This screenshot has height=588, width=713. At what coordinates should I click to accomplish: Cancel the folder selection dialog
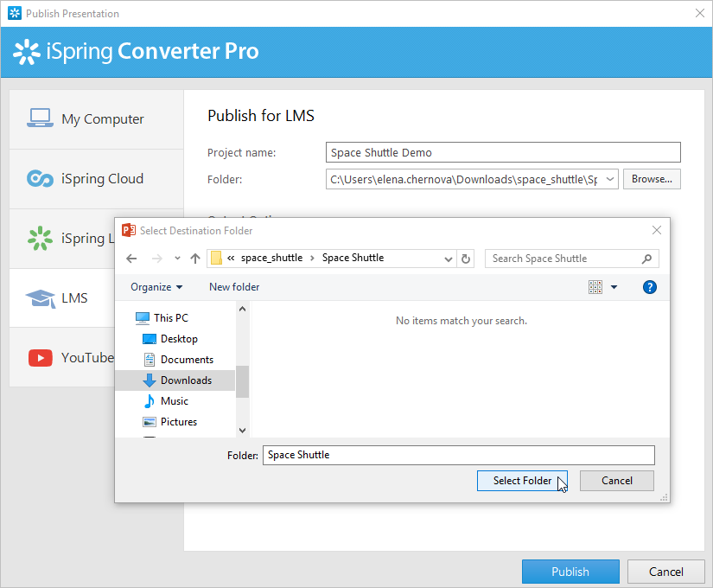coord(616,481)
